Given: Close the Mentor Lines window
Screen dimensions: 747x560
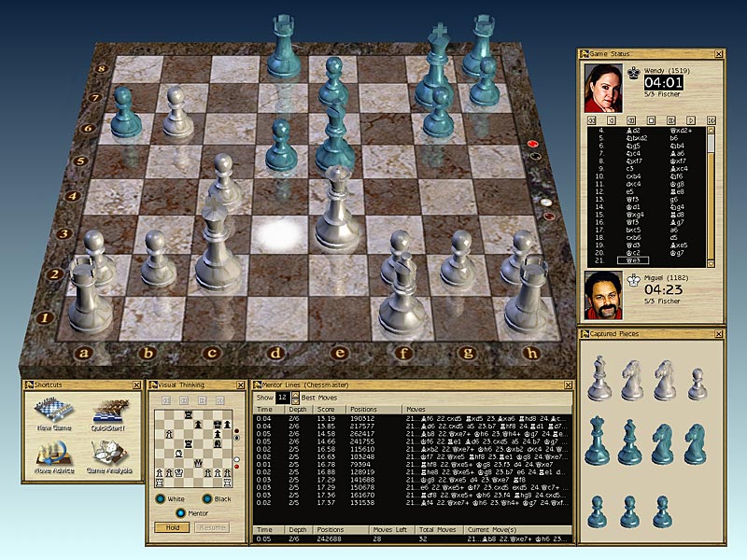Looking at the screenshot, I should pos(567,385).
